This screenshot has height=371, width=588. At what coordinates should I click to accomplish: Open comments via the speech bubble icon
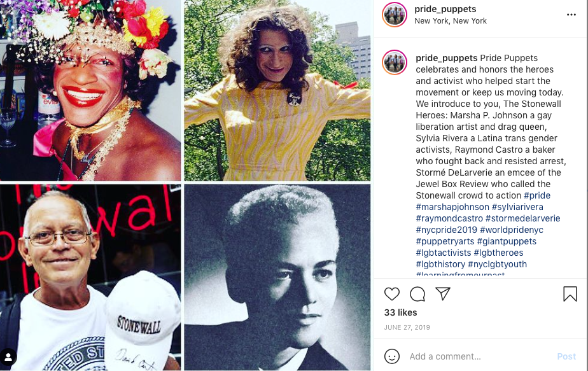(417, 294)
